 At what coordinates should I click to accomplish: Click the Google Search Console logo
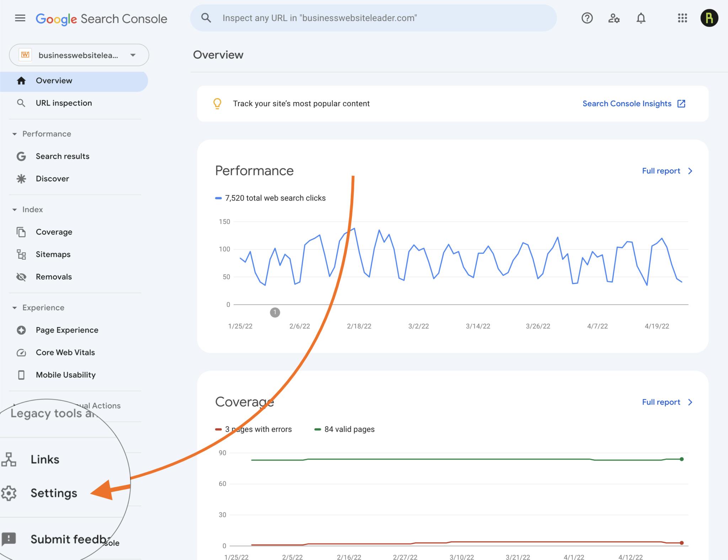pos(101,19)
